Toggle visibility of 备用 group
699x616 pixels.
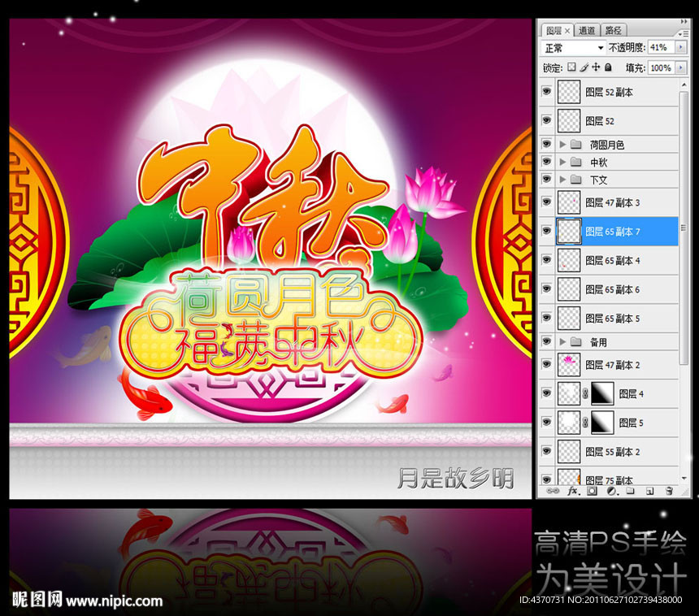(x=546, y=341)
